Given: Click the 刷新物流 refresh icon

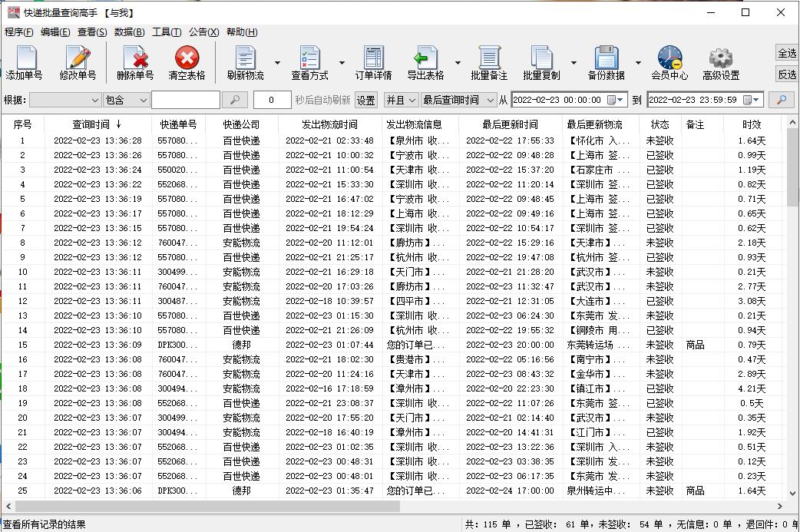Looking at the screenshot, I should point(244,61).
